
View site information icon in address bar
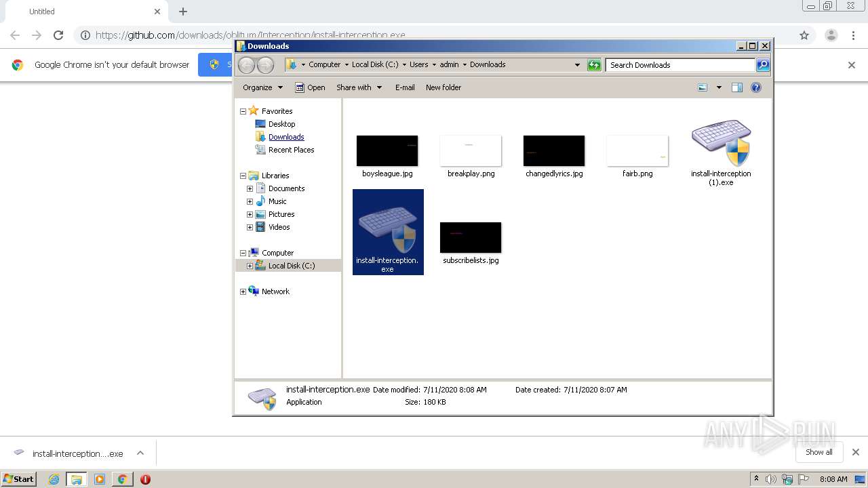tap(85, 35)
